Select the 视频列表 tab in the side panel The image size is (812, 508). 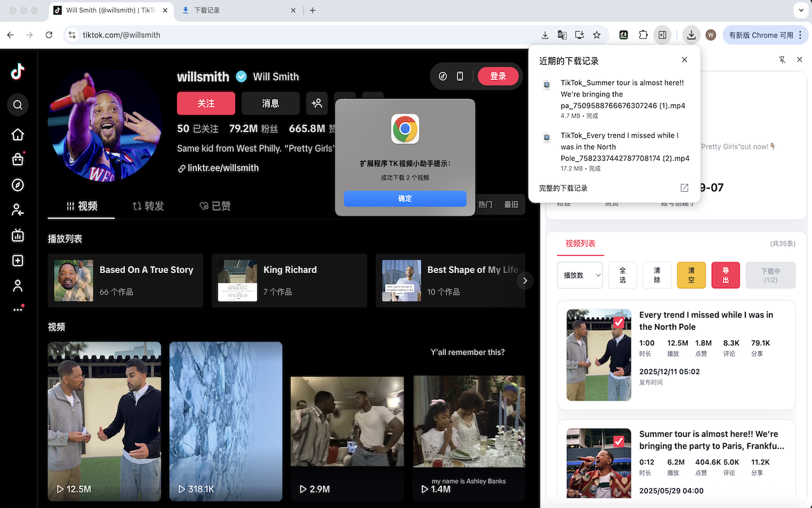[580, 243]
